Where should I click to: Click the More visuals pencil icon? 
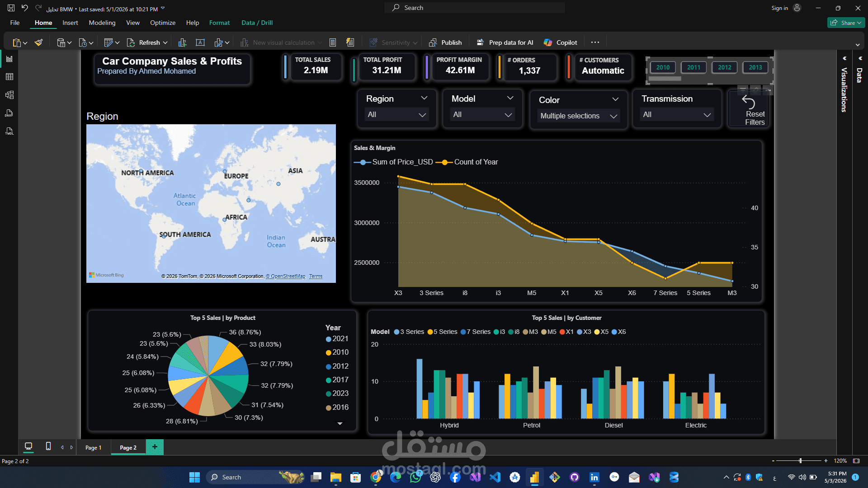point(219,42)
